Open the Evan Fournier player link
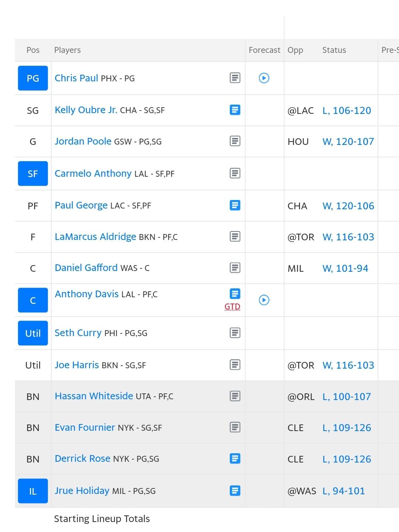This screenshot has height=532, width=399. [85, 427]
